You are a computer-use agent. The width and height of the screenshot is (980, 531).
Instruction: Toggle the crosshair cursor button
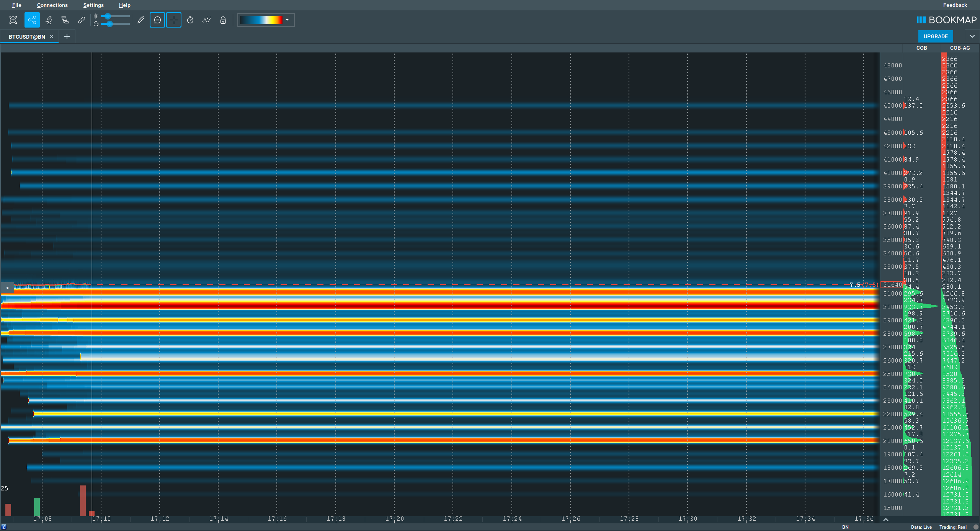[174, 20]
